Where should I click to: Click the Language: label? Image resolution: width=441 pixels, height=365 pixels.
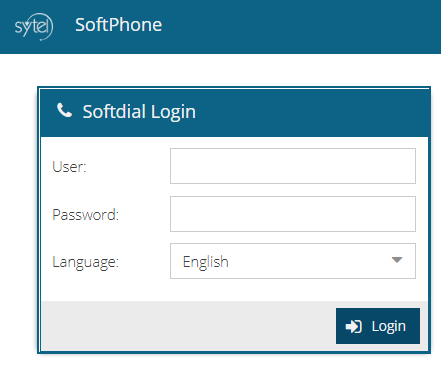click(x=86, y=262)
